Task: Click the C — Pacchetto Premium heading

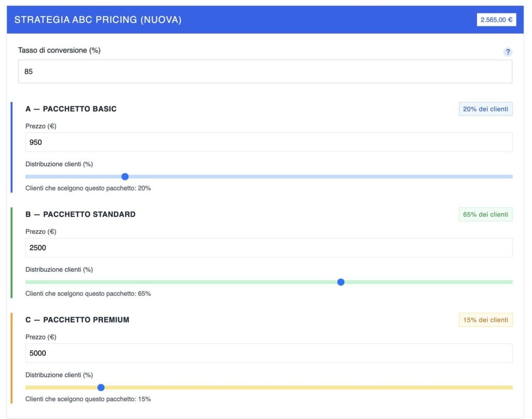Action: [x=77, y=320]
